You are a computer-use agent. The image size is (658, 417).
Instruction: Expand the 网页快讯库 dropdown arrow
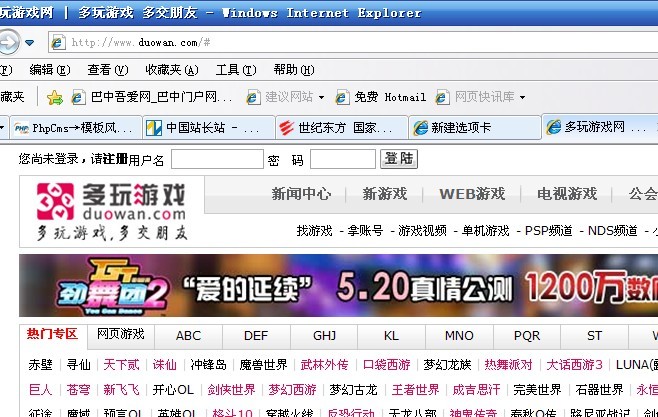pyautogui.click(x=522, y=97)
